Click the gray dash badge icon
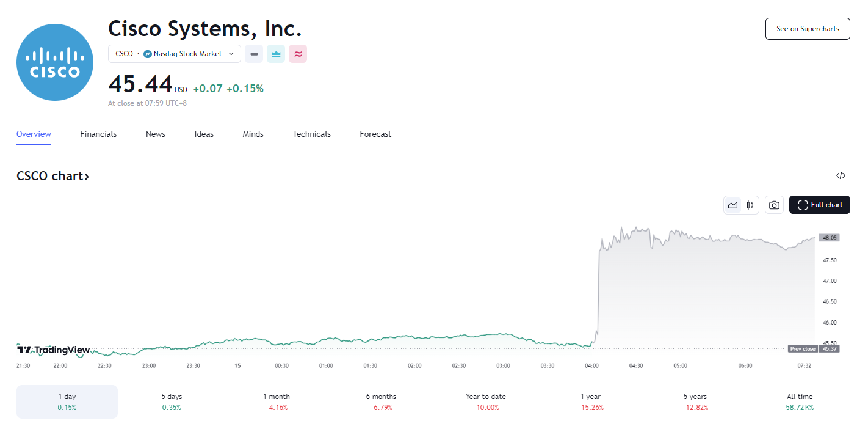 (x=254, y=54)
